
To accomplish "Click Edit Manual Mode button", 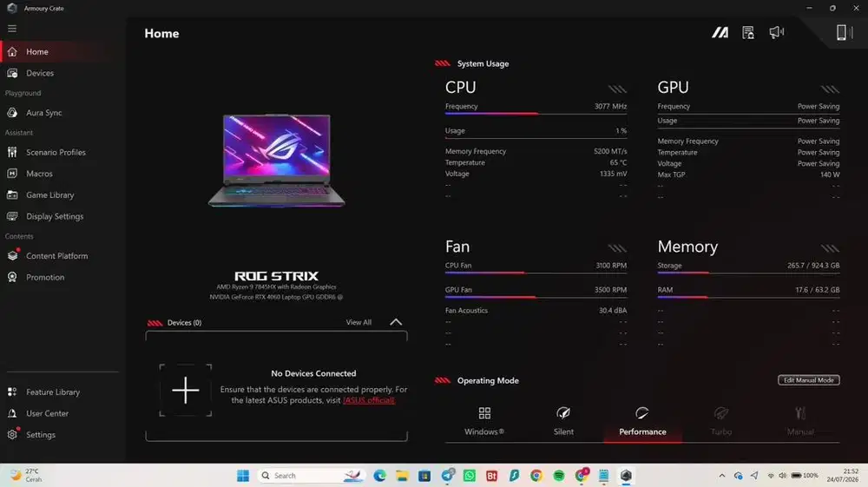I will [809, 380].
